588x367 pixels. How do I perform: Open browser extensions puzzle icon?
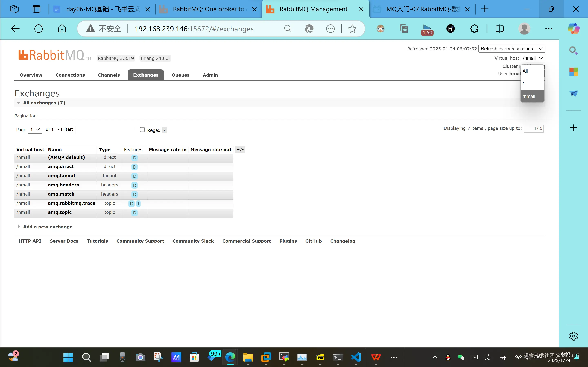click(x=474, y=29)
